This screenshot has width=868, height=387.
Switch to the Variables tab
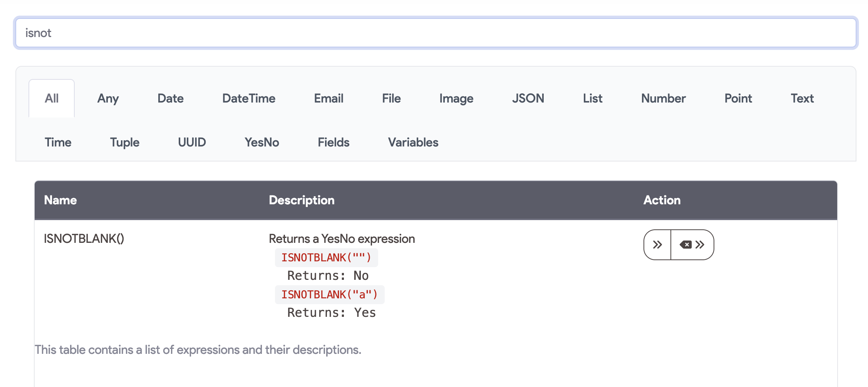[413, 142]
